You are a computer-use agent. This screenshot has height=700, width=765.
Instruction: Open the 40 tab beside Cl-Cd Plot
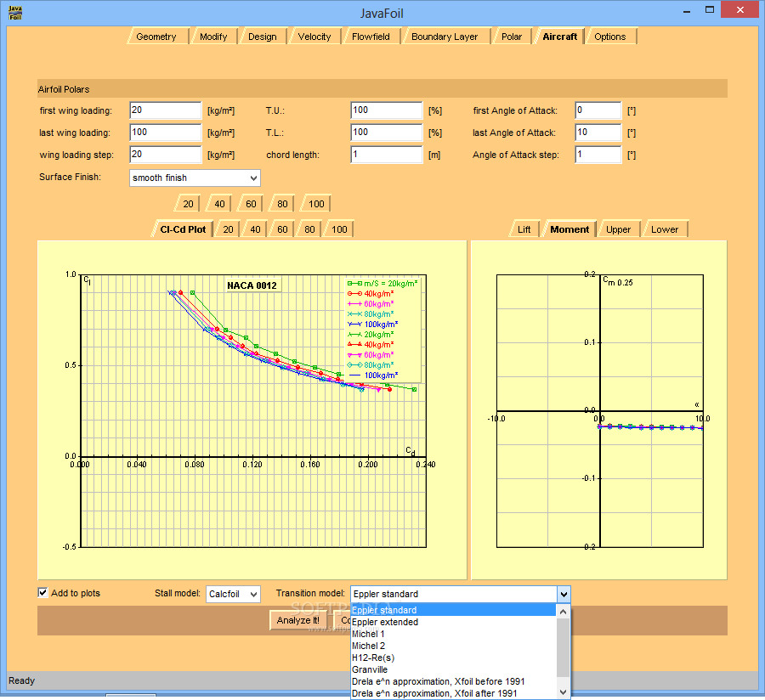[x=255, y=229]
